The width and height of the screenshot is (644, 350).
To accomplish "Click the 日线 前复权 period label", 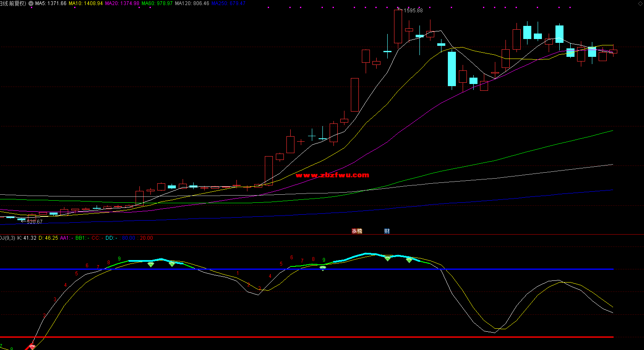I will 13,3.
